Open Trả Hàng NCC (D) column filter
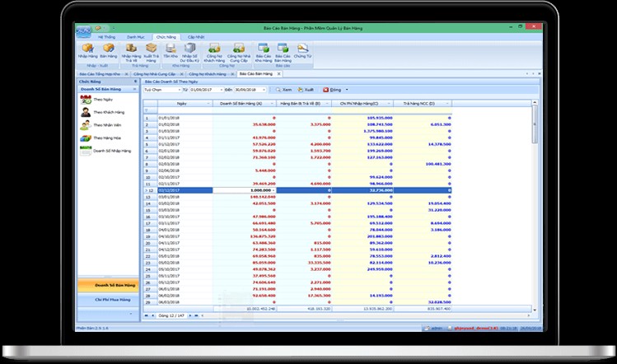617x364 pixels. (447, 104)
